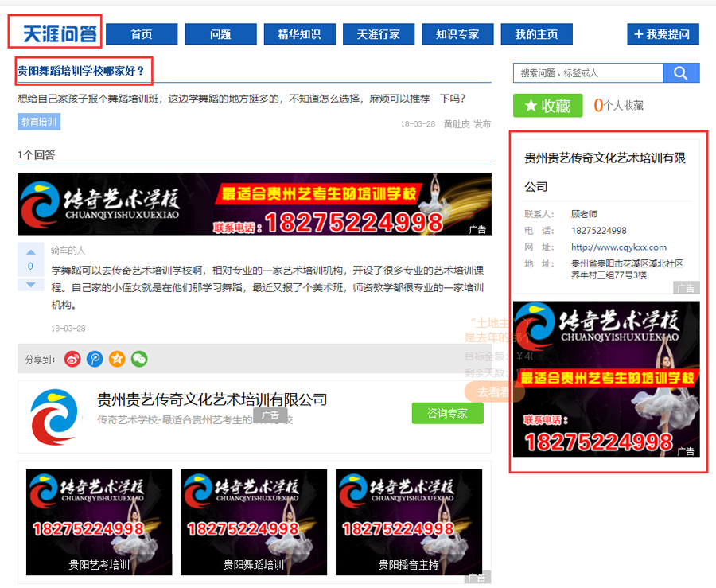
Task: Go to the 问题 navigation tab
Action: coord(220,34)
